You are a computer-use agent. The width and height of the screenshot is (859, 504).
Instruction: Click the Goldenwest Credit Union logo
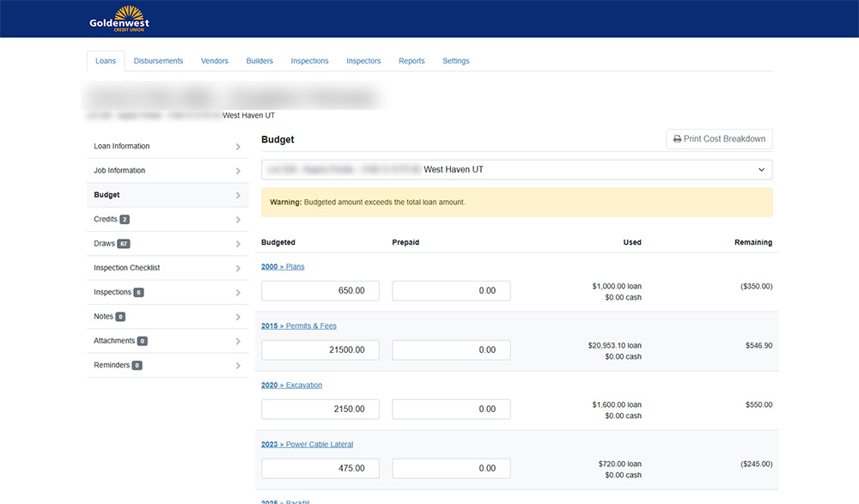(119, 18)
